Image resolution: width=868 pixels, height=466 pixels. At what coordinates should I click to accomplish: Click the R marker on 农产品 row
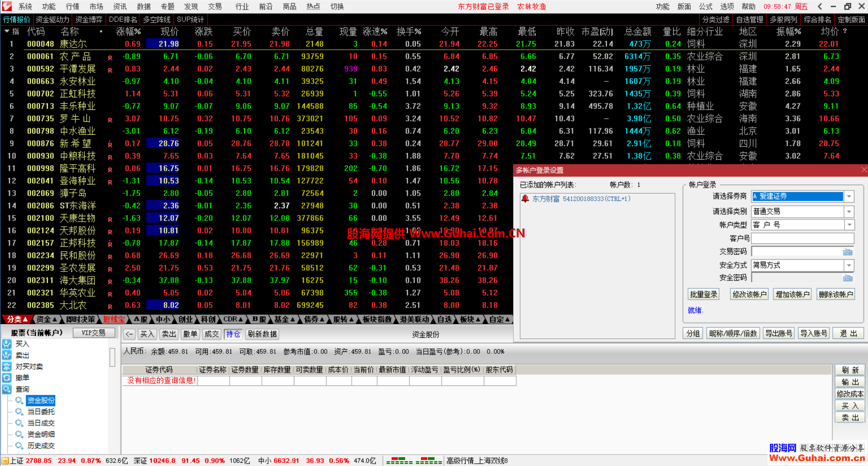[110, 57]
